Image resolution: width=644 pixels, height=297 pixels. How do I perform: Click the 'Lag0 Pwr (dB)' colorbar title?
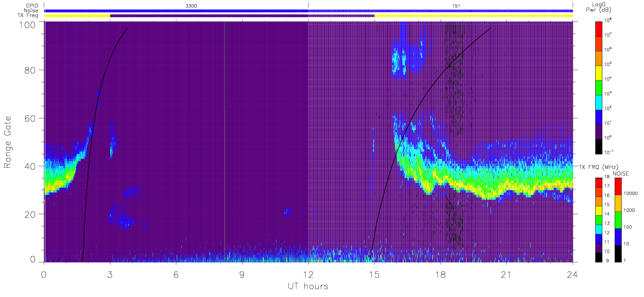[x=599, y=7]
